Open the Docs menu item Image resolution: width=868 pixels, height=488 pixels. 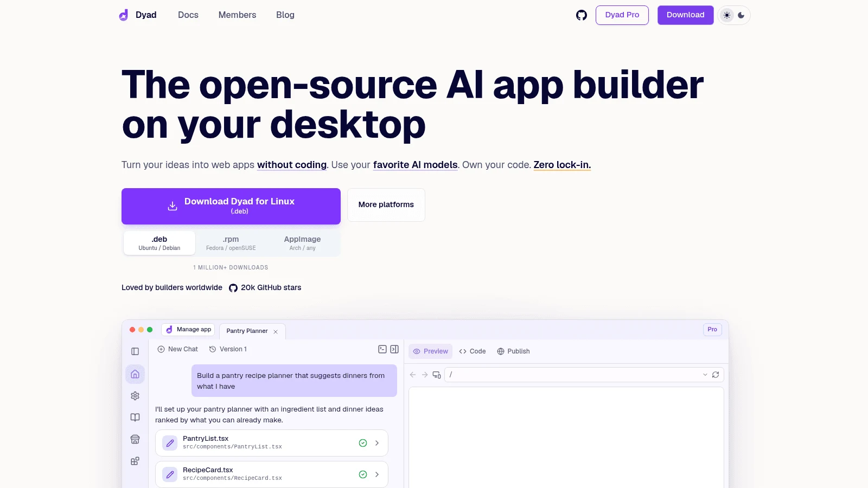(188, 15)
